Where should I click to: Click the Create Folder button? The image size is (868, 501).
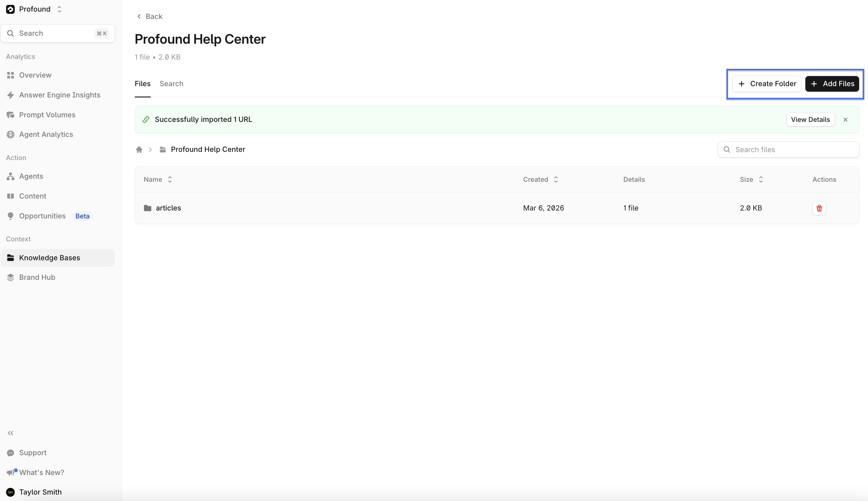coord(767,84)
